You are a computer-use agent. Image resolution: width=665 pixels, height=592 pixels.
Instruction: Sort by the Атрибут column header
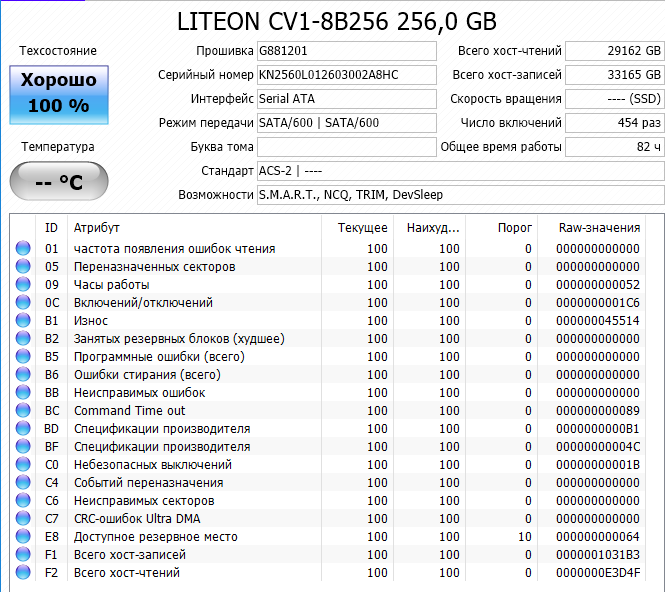(x=194, y=228)
